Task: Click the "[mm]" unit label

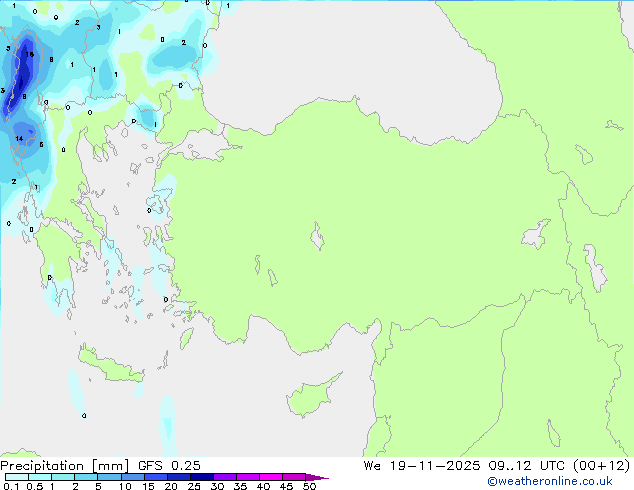Action: (110, 466)
